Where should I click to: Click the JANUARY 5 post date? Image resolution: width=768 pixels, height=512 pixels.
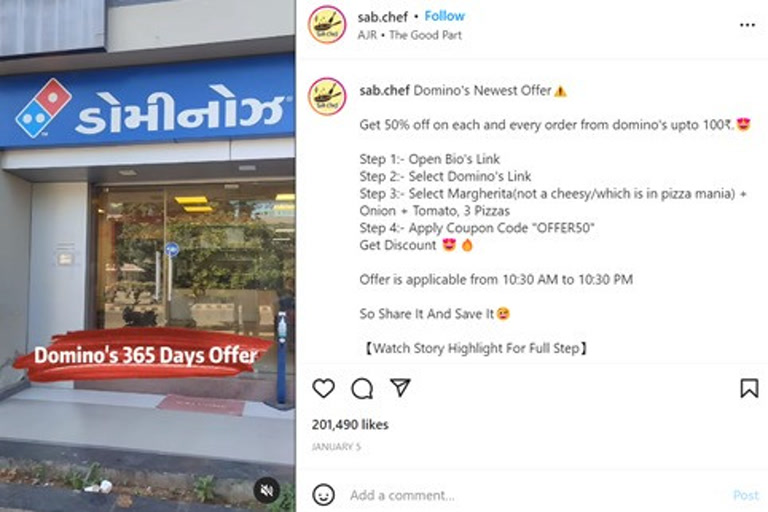coord(336,446)
